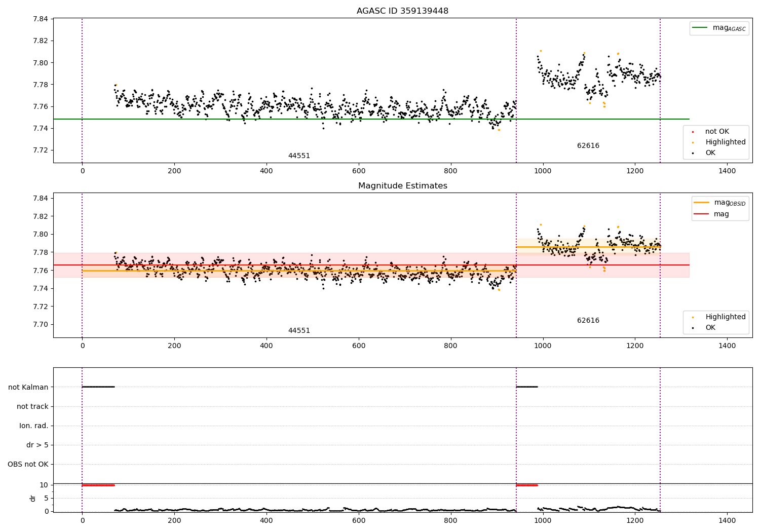Click the red dr segment at obsid 62616 start
The image size is (760, 532).
[527, 485]
